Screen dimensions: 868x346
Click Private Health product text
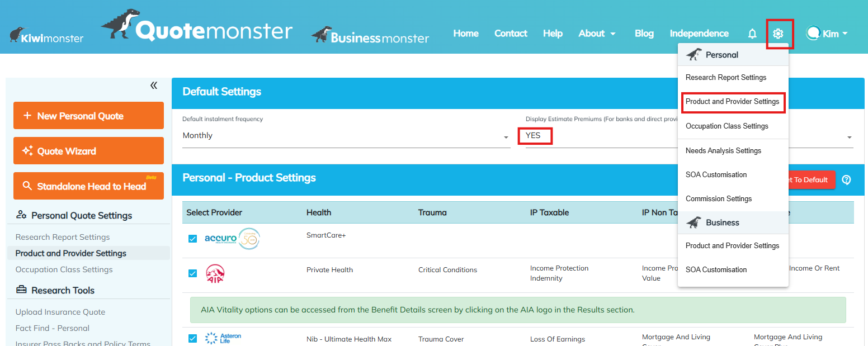329,269
